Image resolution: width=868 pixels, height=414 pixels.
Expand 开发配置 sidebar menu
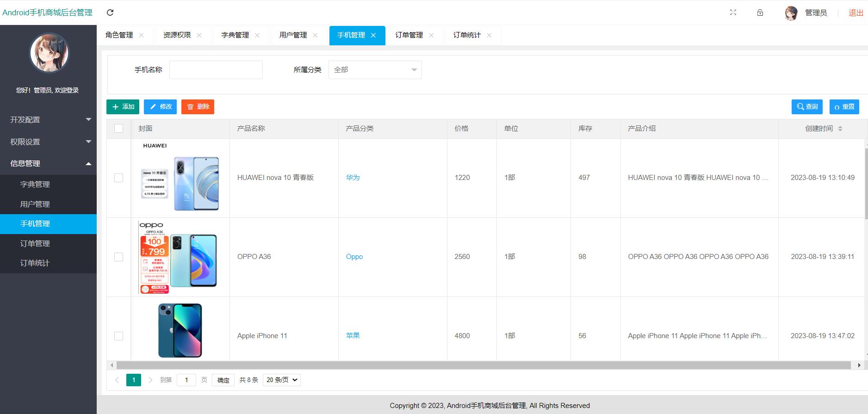pyautogui.click(x=48, y=119)
